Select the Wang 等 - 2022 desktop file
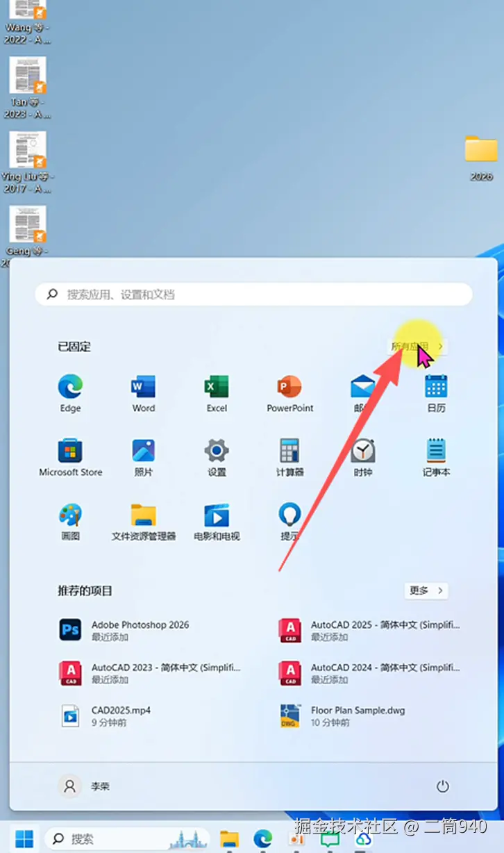Viewport: 504px width, 853px height. (27, 22)
